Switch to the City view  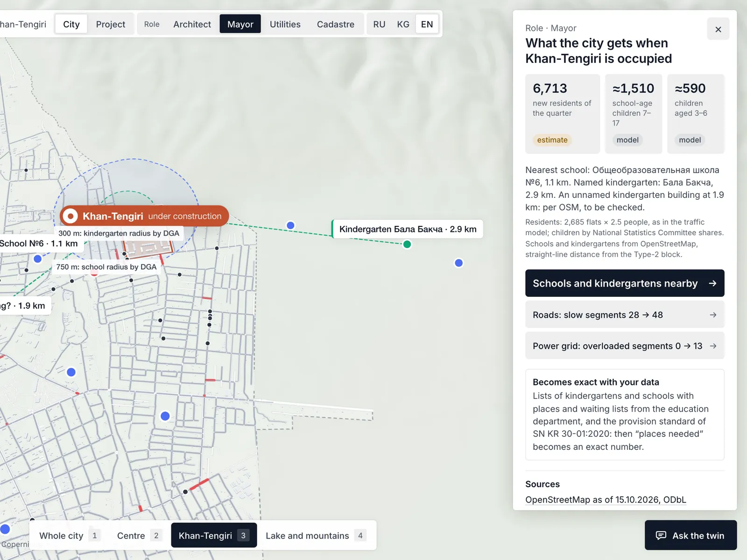(x=71, y=24)
